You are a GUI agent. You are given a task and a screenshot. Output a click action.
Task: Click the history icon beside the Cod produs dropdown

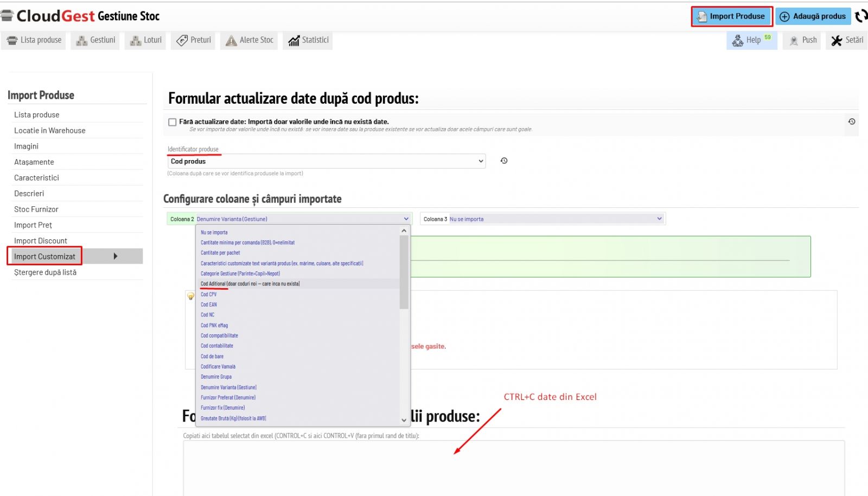click(504, 161)
